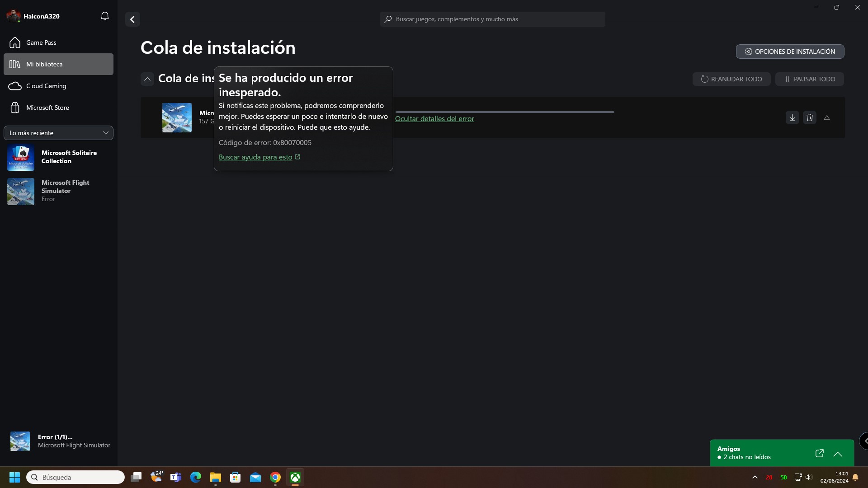
Task: Click REANUDAR TODO button
Action: point(731,79)
